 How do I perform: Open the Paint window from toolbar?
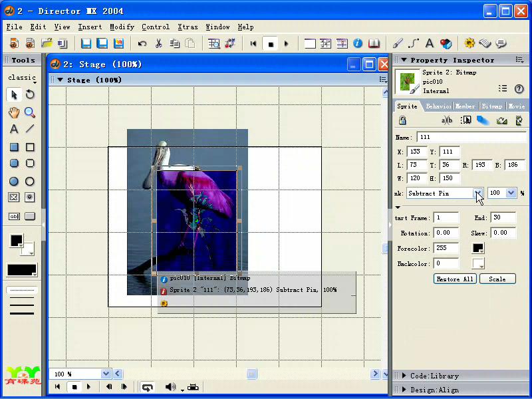pyautogui.click(x=397, y=43)
